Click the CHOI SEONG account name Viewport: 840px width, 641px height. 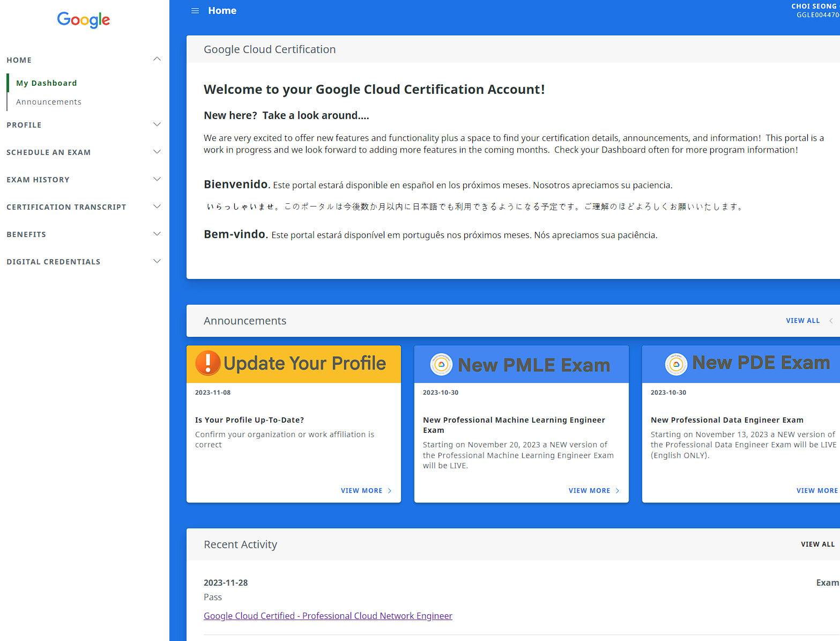coord(815,6)
